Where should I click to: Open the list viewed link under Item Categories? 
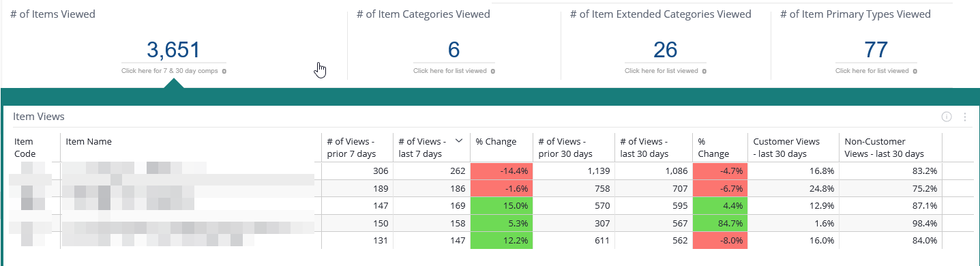pos(450,70)
